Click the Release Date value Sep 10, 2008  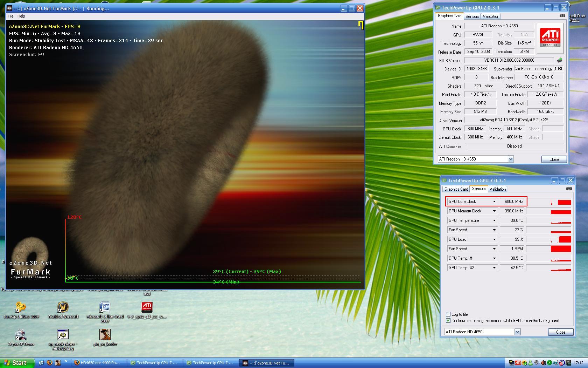coord(478,52)
